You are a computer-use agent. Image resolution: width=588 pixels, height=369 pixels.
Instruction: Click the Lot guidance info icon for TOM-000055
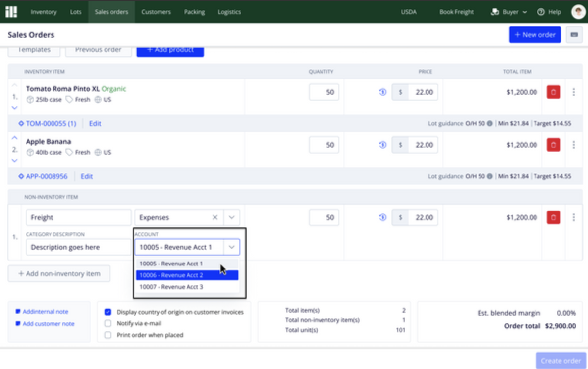pos(490,123)
